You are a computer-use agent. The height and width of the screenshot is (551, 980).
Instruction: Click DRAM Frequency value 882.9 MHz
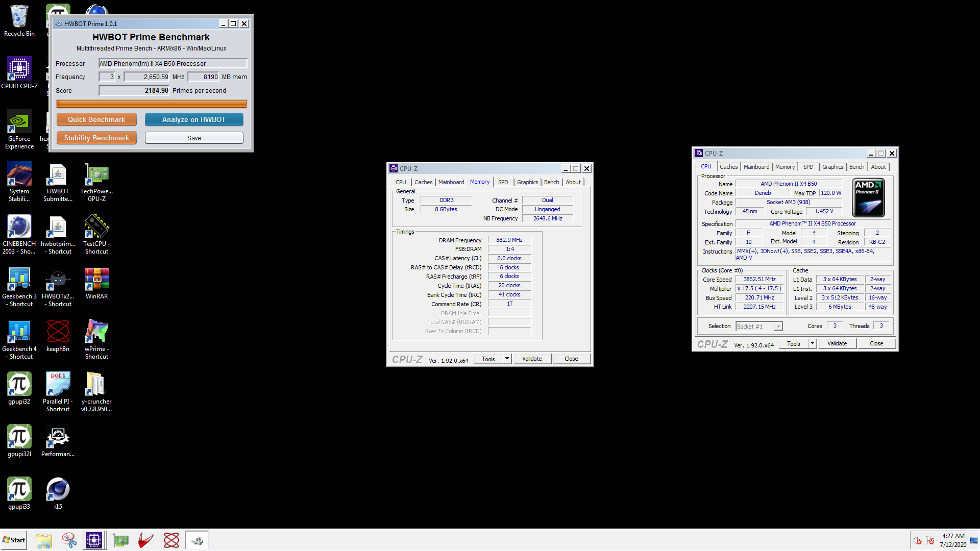coord(509,240)
